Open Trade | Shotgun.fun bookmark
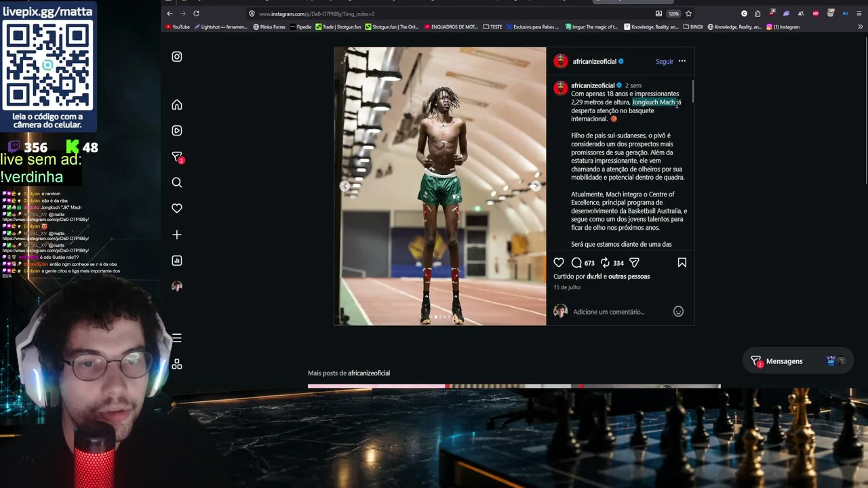 (x=338, y=27)
